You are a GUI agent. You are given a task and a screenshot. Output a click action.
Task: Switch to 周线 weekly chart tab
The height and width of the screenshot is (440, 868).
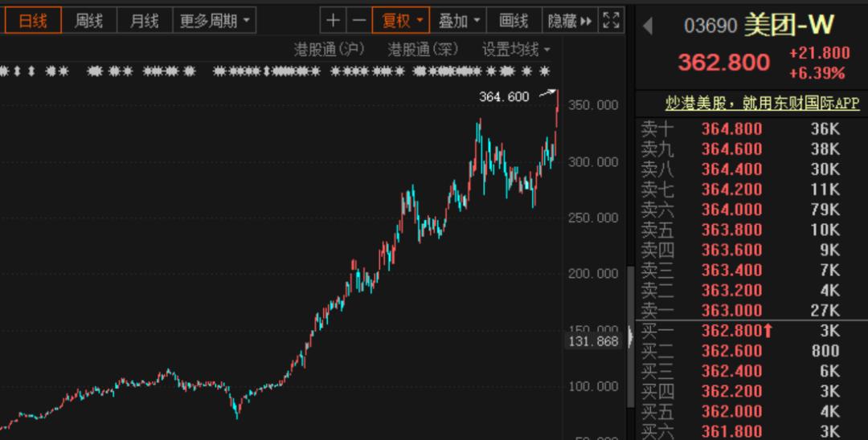pyautogui.click(x=88, y=21)
